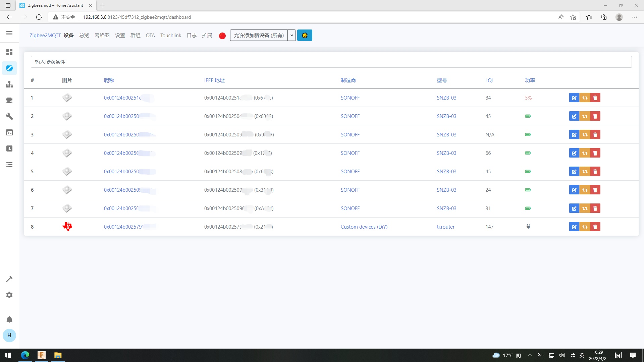
Task: Open the Home Assistant settings gear
Action: pos(9,295)
